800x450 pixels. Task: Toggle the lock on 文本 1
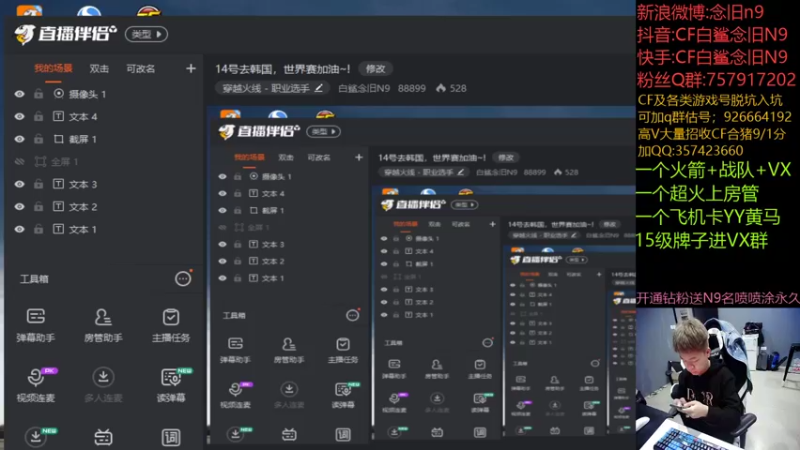coord(38,229)
